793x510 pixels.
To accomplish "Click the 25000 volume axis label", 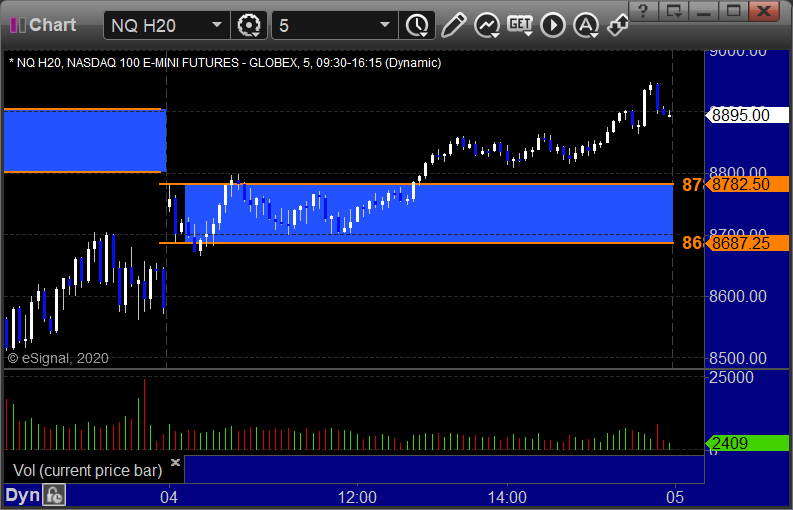I will click(x=731, y=377).
